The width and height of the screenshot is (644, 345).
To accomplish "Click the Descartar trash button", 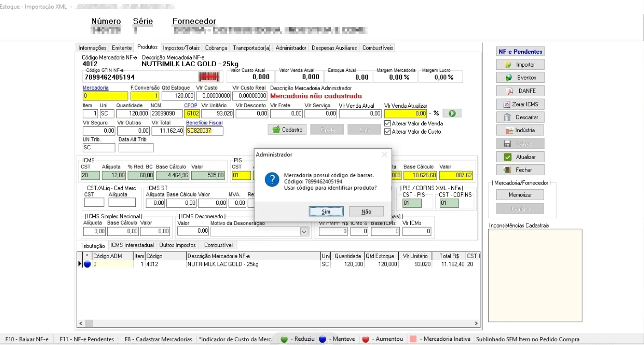I will tap(520, 117).
